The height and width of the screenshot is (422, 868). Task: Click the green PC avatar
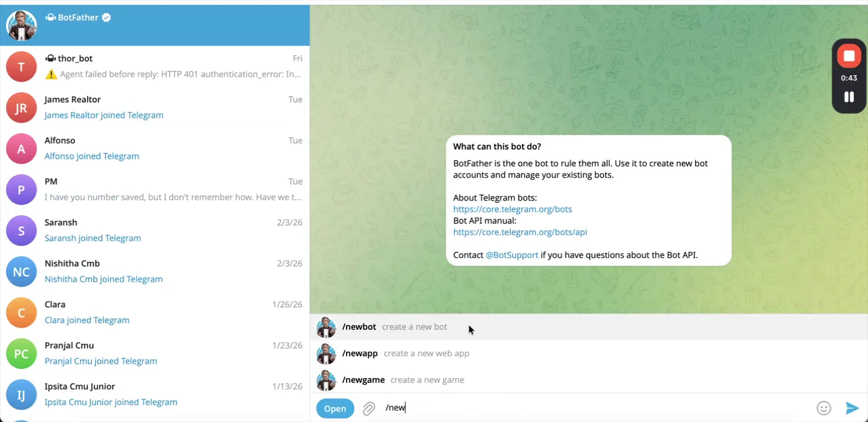click(21, 353)
